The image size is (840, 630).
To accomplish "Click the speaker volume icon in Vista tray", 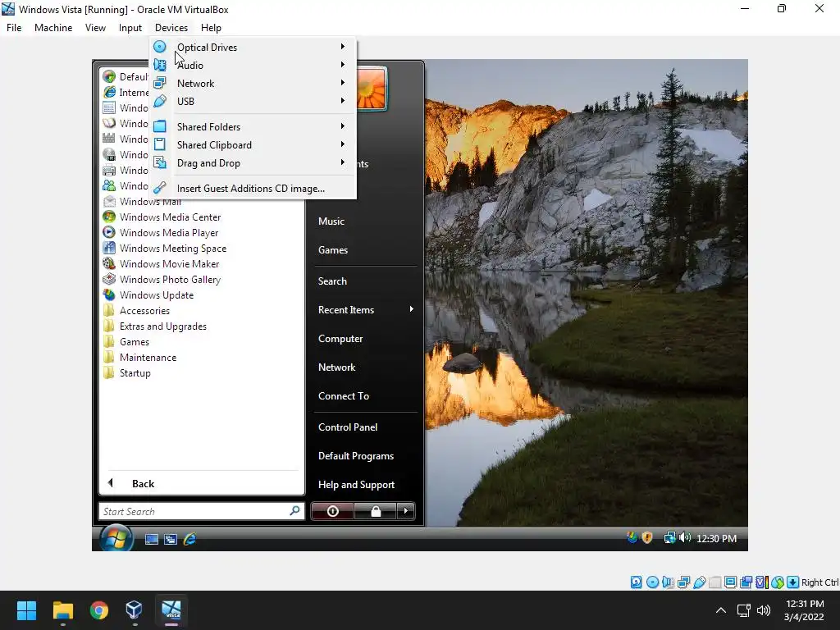I will pyautogui.click(x=685, y=538).
